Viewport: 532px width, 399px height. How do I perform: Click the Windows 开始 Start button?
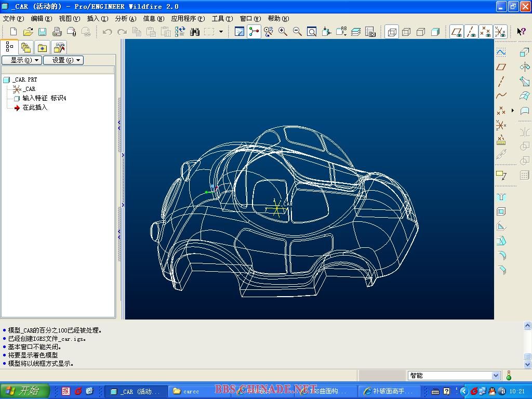click(x=24, y=391)
